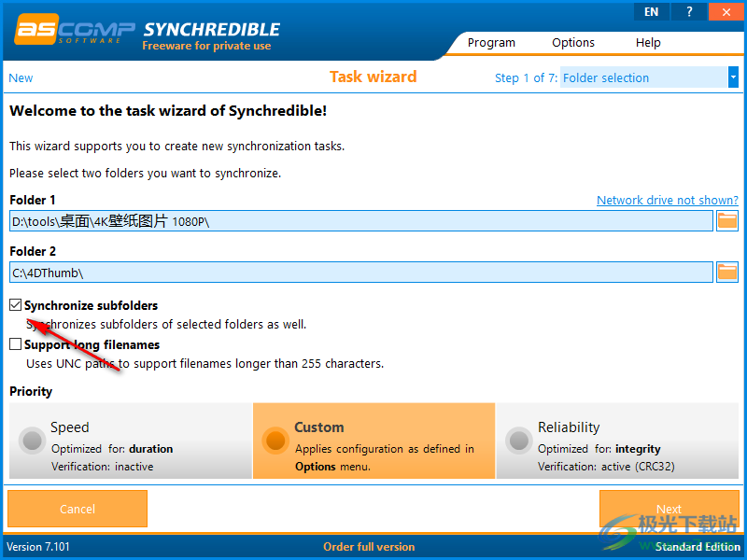Select the Custom priority option

[275, 441]
